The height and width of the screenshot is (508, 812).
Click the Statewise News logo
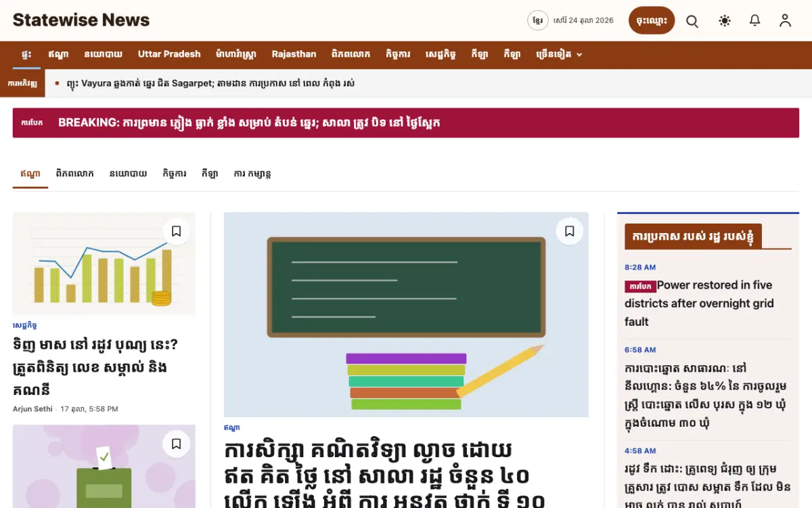(x=81, y=20)
